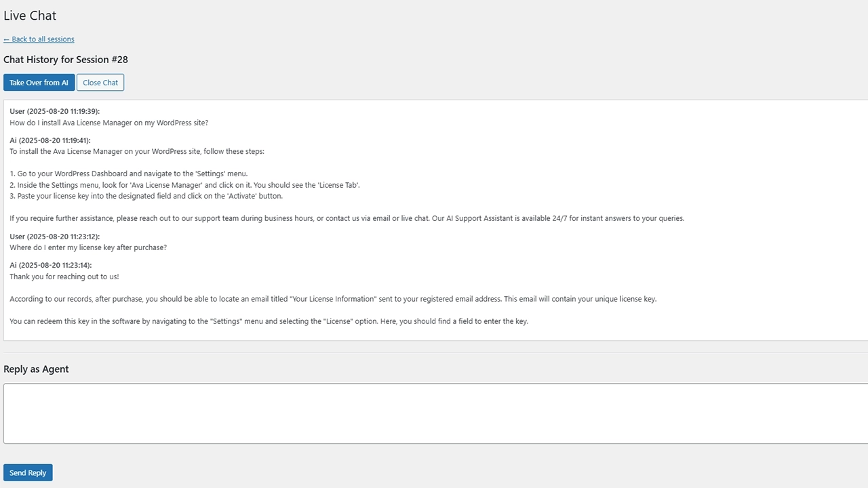Click the Close Chat button

(x=100, y=83)
